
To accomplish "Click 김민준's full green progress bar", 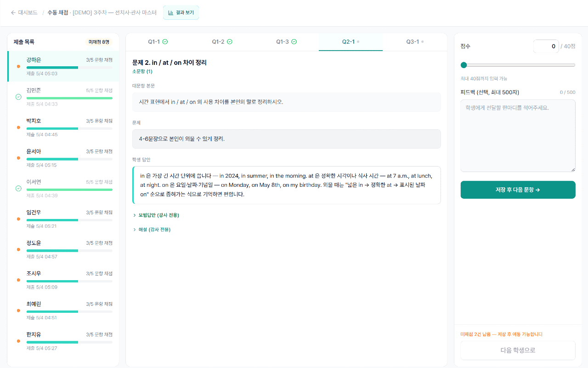I will [x=69, y=98].
